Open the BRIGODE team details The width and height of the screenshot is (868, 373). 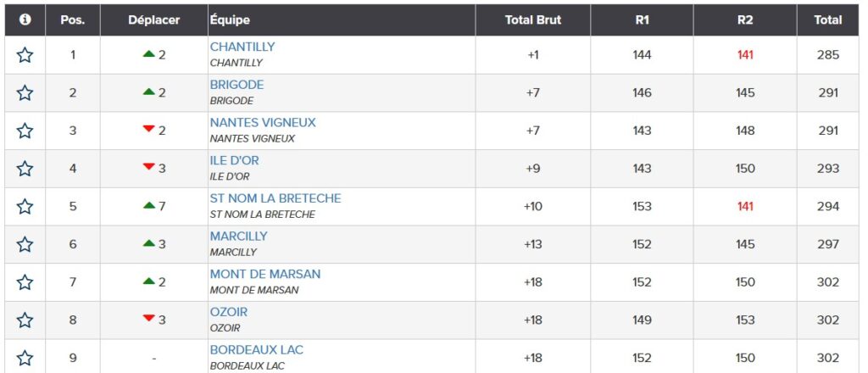click(x=236, y=85)
